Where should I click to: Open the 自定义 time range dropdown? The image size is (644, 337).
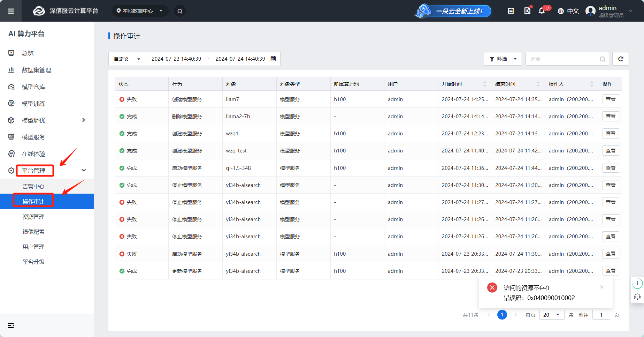coord(127,59)
